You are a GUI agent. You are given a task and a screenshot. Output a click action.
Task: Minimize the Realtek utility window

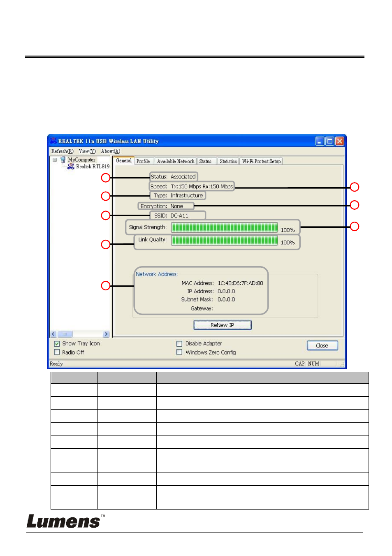[x=320, y=141]
